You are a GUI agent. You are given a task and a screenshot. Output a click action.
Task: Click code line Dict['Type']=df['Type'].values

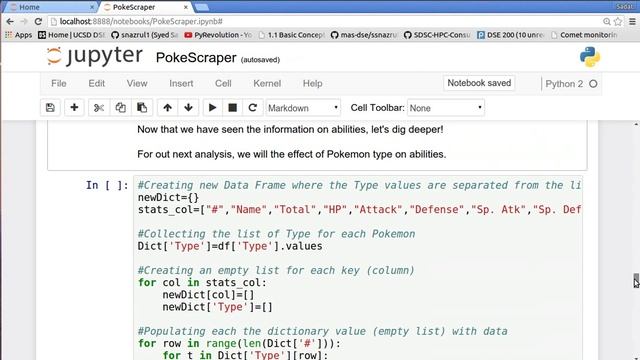point(230,246)
